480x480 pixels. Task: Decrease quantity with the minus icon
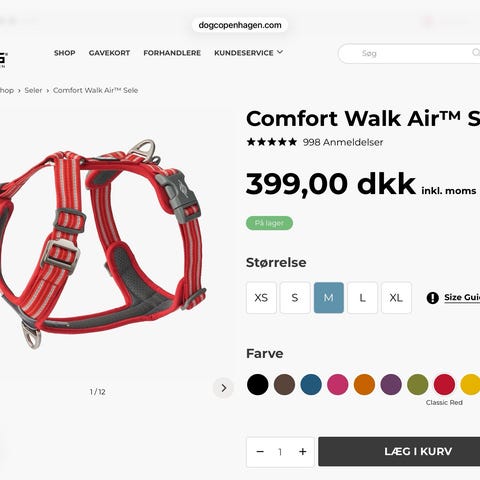point(260,452)
